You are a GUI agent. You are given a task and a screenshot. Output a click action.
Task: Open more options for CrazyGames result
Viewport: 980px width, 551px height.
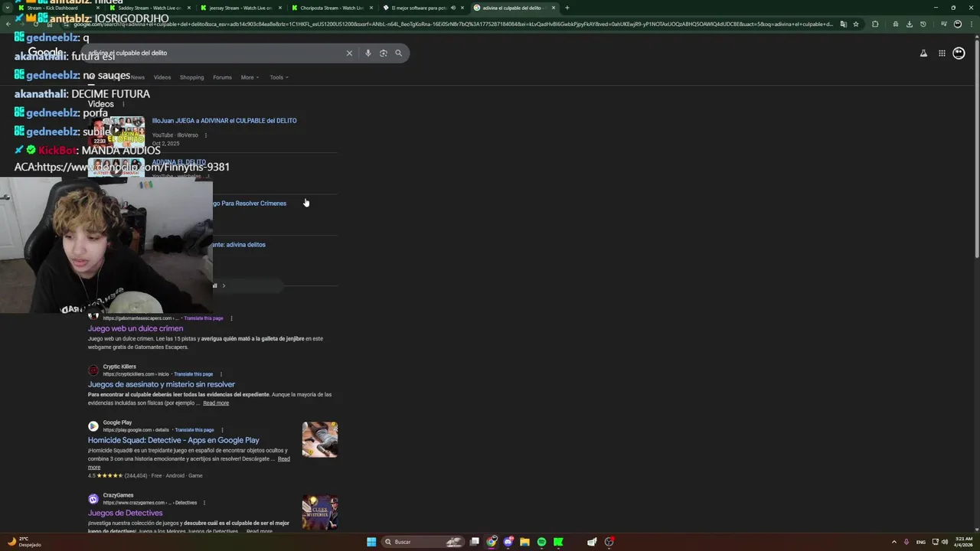point(204,503)
